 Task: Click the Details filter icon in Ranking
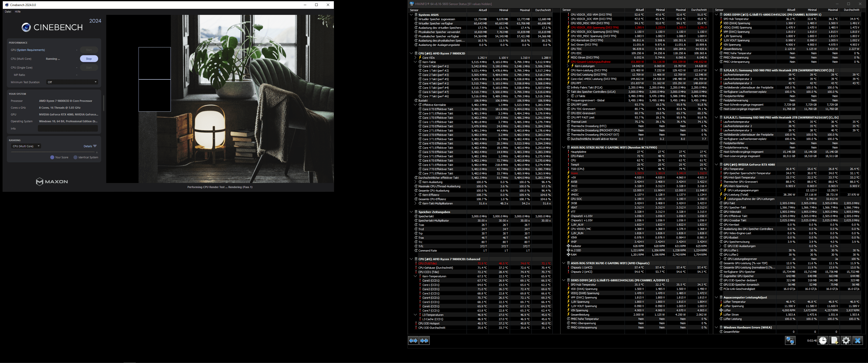(x=95, y=146)
